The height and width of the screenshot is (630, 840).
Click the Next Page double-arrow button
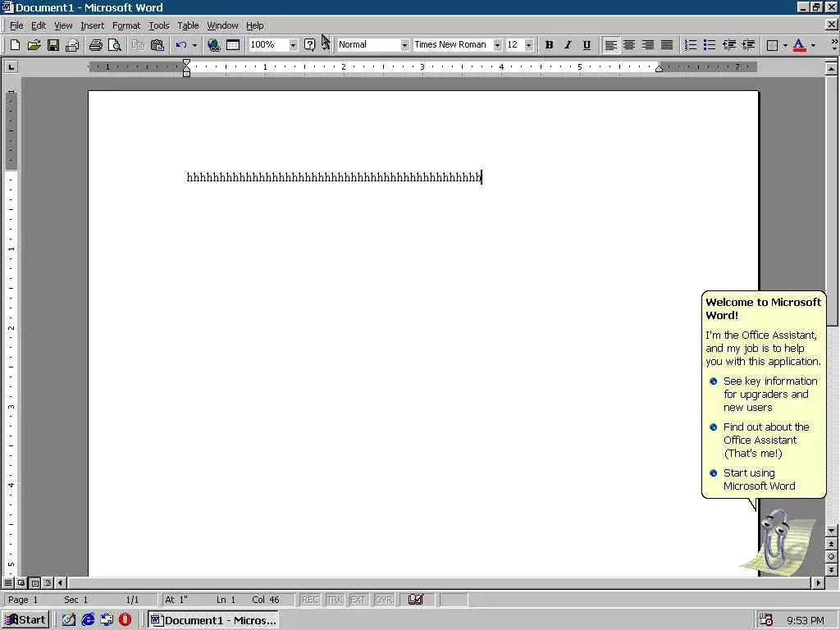point(832,569)
